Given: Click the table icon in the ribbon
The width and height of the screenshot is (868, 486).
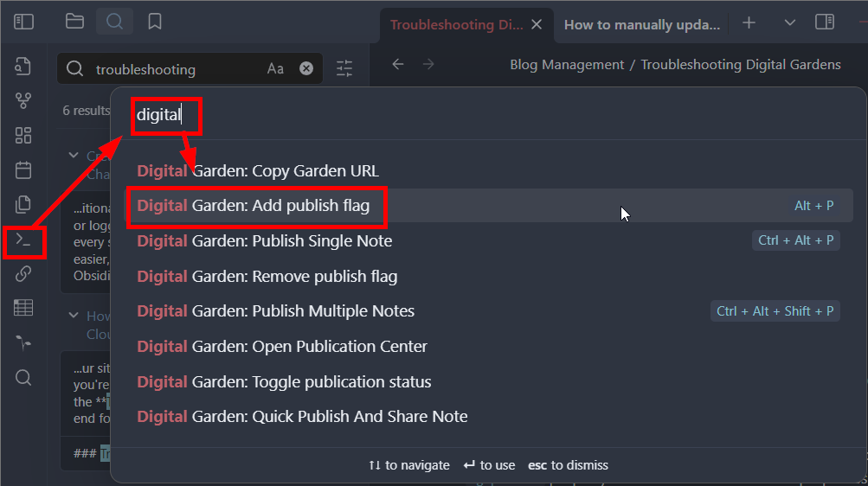Looking at the screenshot, I should [23, 308].
